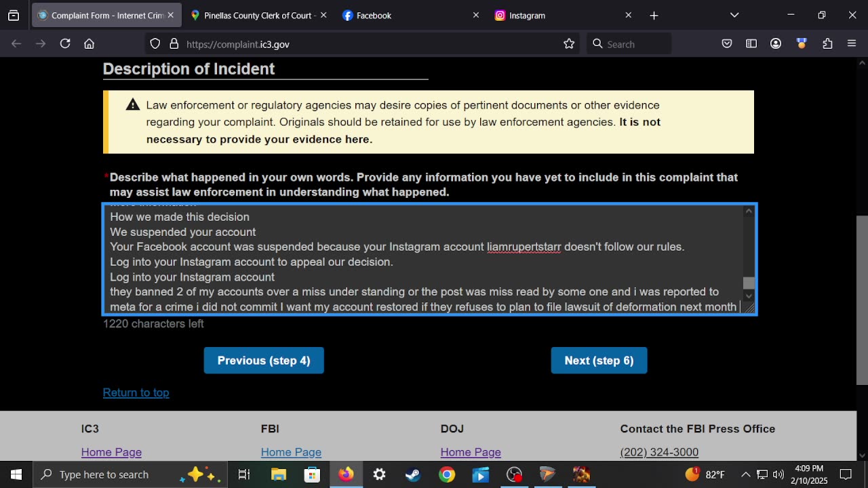Open the Firefox account menu
868x488 pixels.
point(776,43)
